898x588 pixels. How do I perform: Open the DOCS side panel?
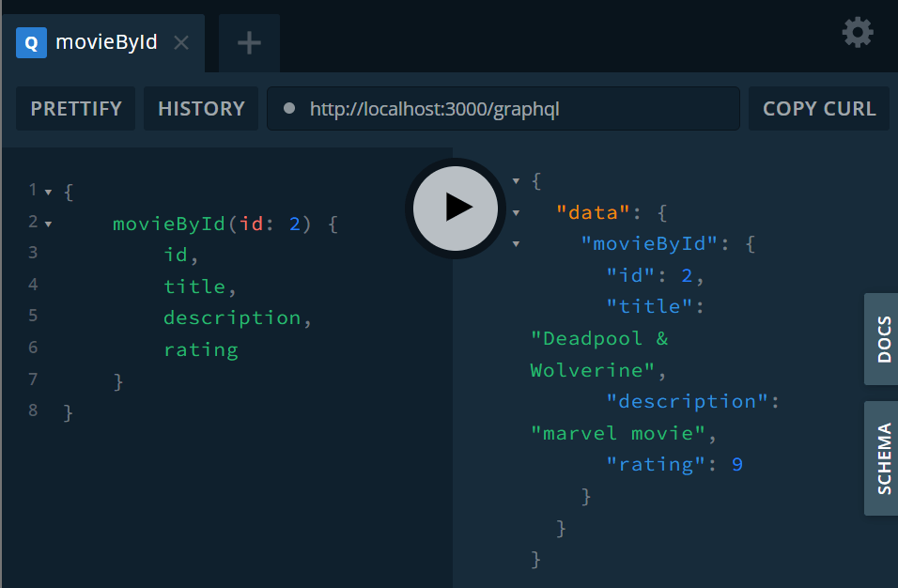tap(882, 339)
